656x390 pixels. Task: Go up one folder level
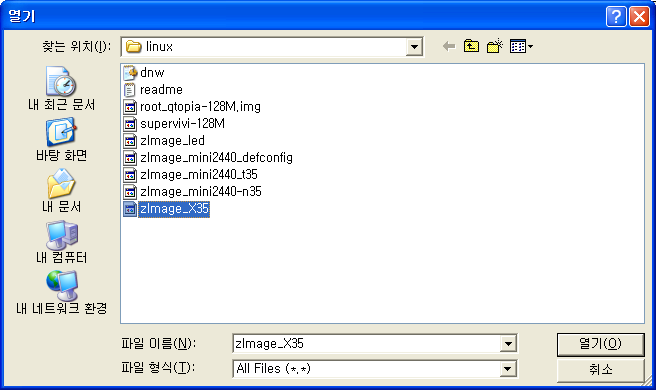pyautogui.click(x=472, y=46)
